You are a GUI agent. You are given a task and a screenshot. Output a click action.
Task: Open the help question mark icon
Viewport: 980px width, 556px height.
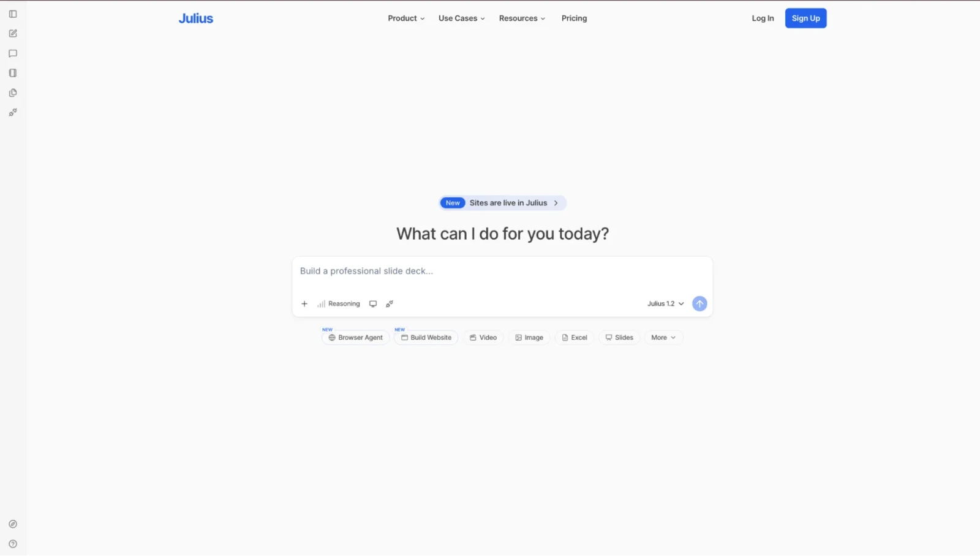coord(13,544)
